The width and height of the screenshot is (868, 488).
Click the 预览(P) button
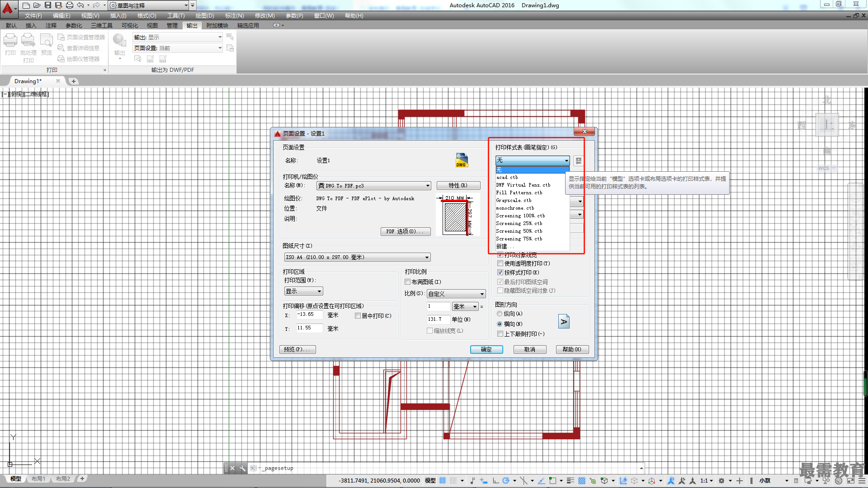(x=298, y=349)
